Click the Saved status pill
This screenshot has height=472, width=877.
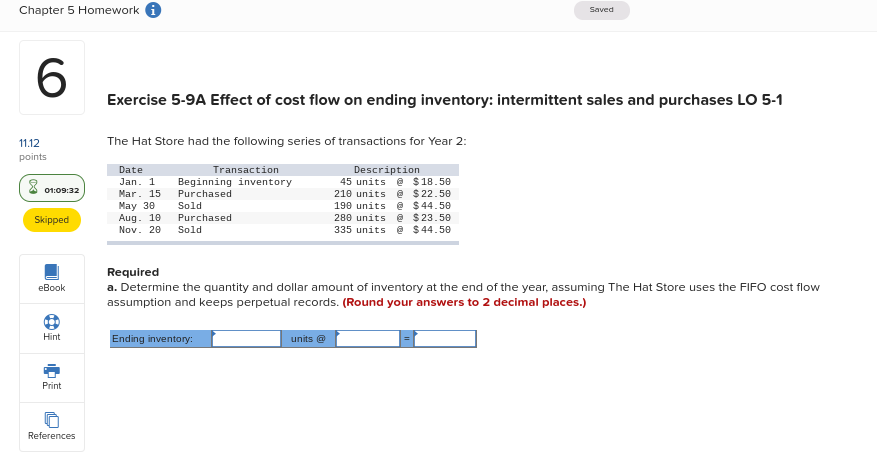click(602, 10)
